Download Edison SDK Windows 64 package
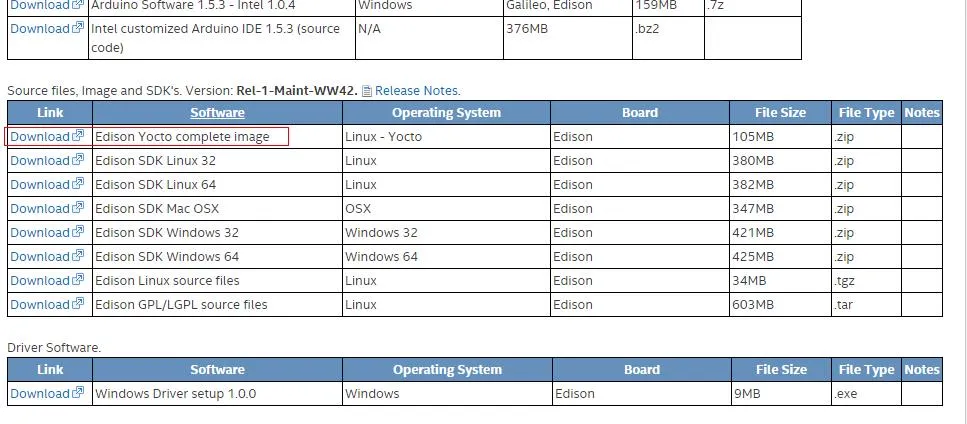 40,256
